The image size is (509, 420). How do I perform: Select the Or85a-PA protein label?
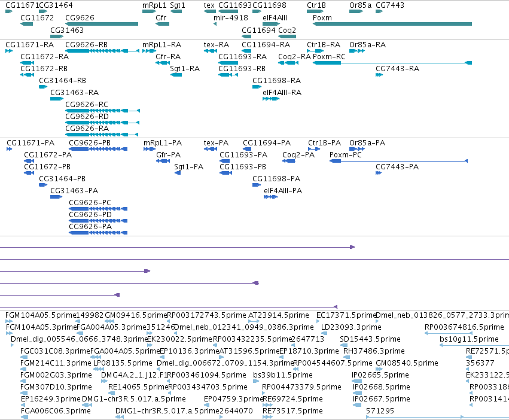[x=367, y=142]
